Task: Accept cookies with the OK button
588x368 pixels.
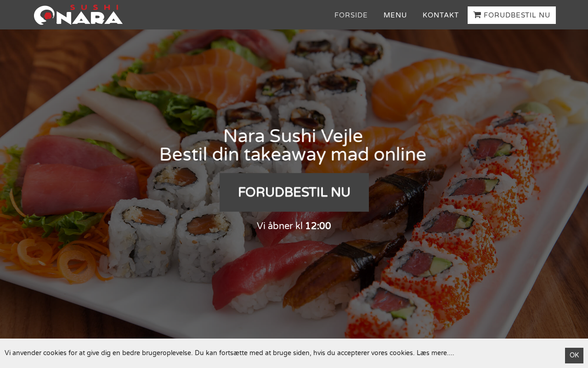Action: tap(574, 355)
